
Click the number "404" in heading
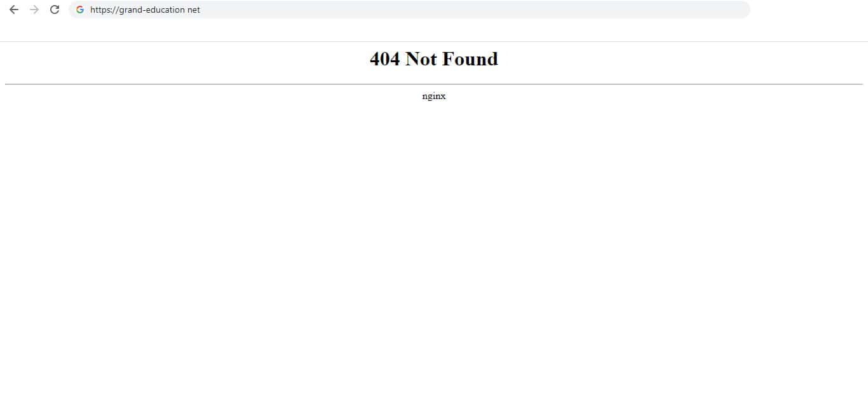384,58
